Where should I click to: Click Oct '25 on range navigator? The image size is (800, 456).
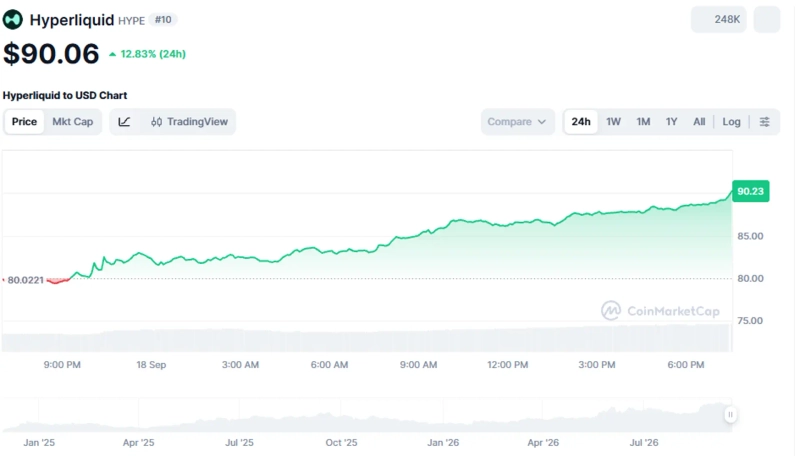tap(341, 443)
